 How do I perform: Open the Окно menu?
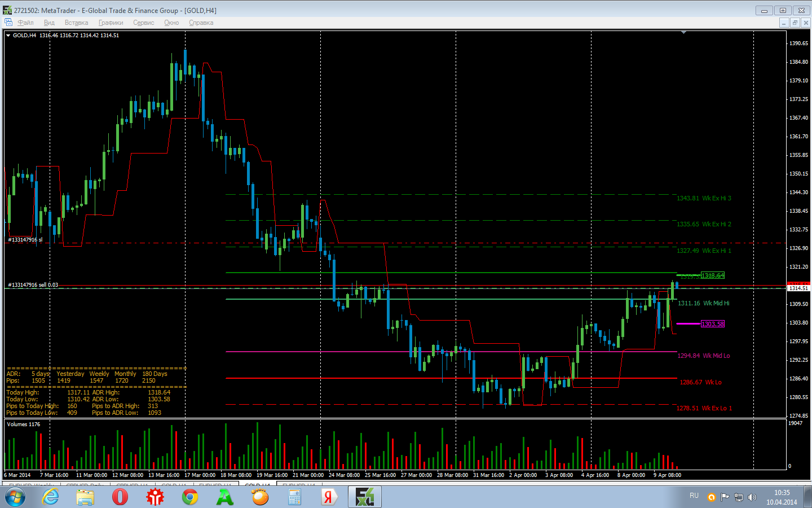[x=171, y=23]
